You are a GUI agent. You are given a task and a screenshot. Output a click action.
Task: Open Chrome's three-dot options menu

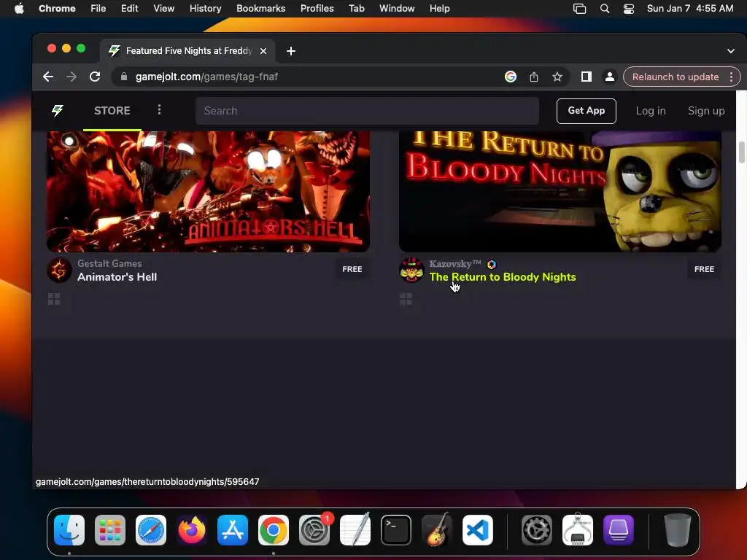(x=731, y=77)
